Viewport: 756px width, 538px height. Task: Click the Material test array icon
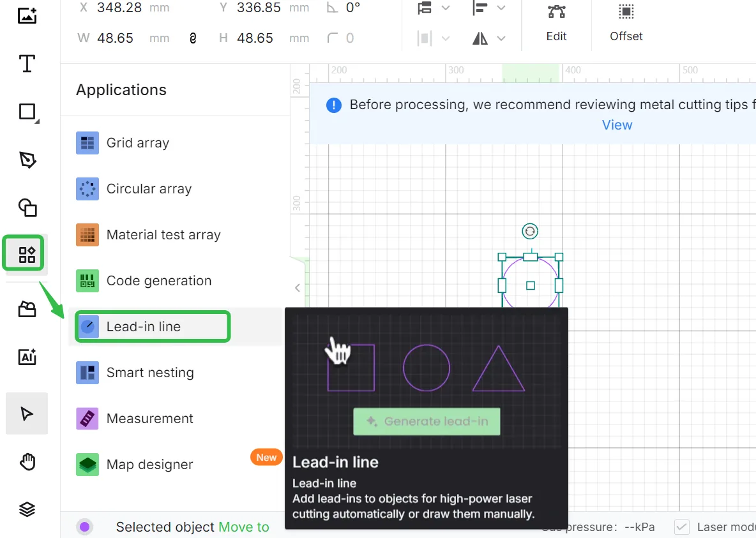(87, 235)
